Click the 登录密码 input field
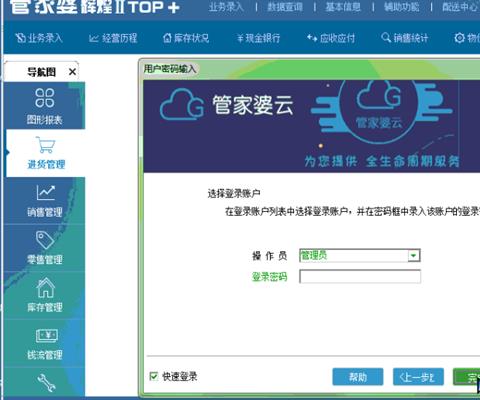Image resolution: width=480 pixels, height=400 pixels. click(360, 277)
